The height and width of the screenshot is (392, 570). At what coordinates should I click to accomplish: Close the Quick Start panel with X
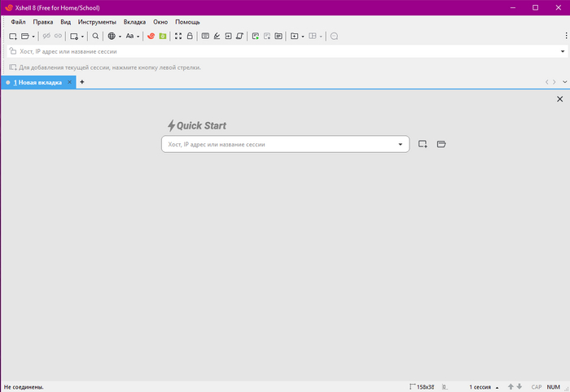coord(559,98)
